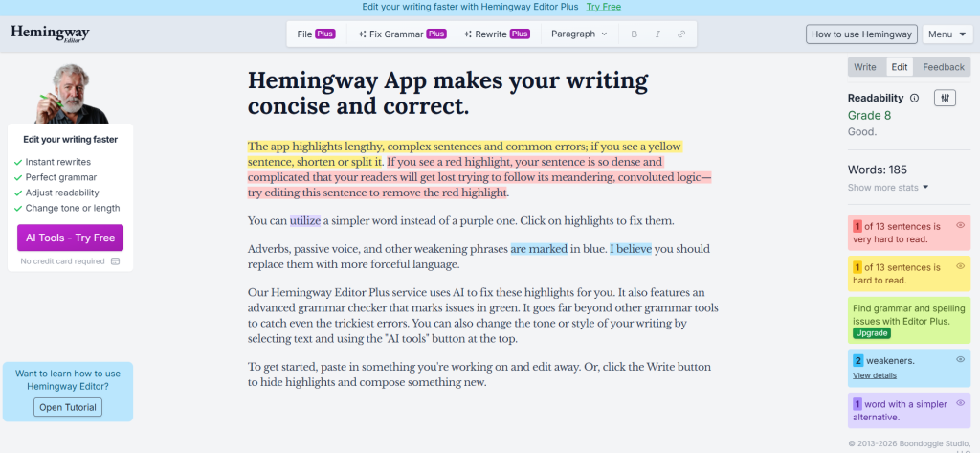Screen dimensions: 980x453
Task: Click the paragraph starting To get started
Action: 479,374
